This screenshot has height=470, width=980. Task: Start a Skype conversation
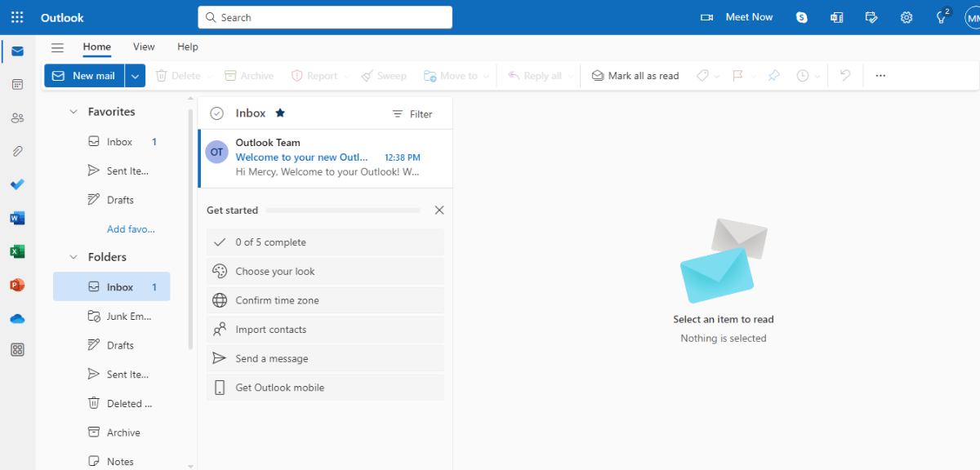point(801,16)
